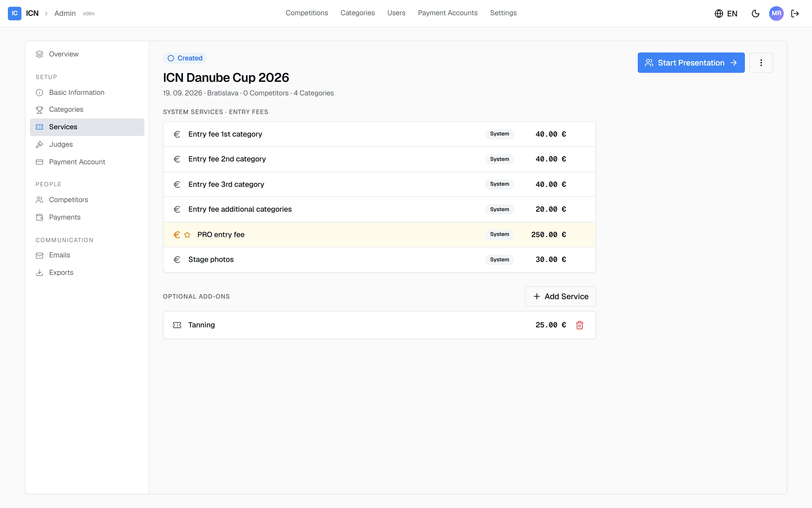The height and width of the screenshot is (508, 812).
Task: Click vdev version label
Action: click(89, 14)
